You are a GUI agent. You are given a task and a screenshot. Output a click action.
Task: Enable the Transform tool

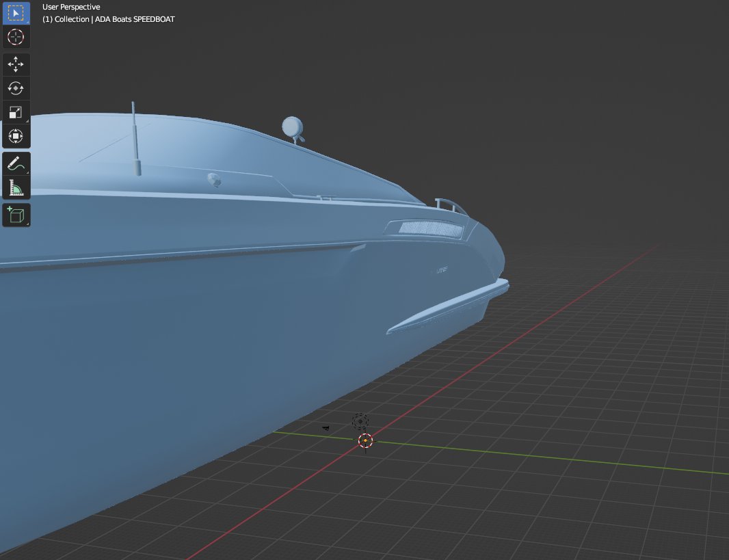coord(16,136)
